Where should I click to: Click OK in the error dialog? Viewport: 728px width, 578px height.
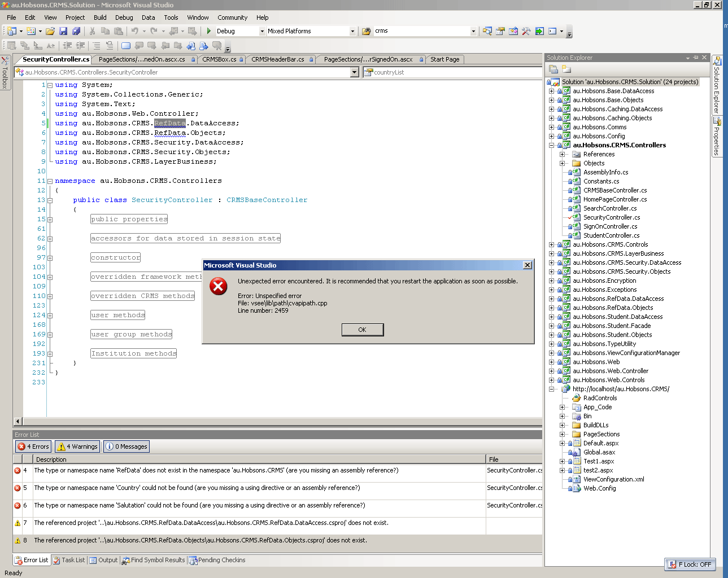click(363, 330)
